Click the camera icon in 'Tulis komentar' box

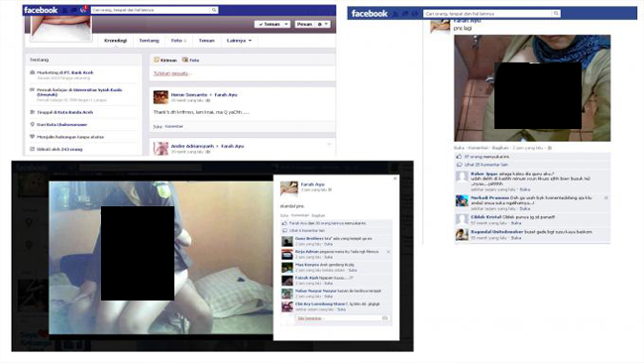(x=384, y=318)
